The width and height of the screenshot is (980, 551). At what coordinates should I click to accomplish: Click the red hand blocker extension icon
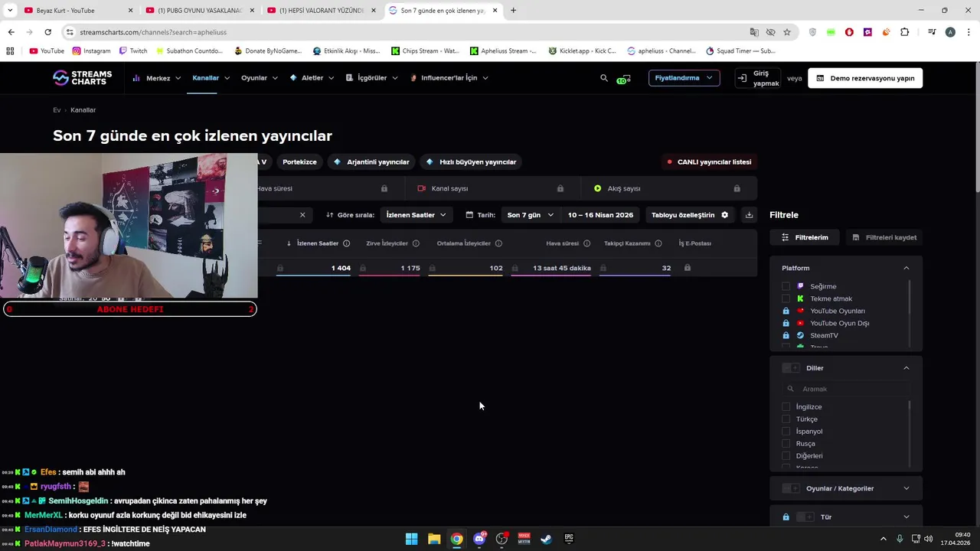point(849,32)
